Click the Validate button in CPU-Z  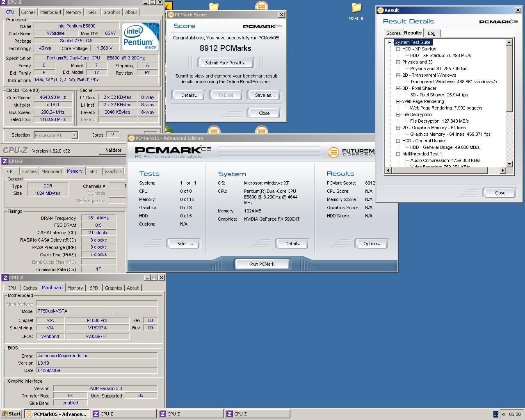click(114, 150)
